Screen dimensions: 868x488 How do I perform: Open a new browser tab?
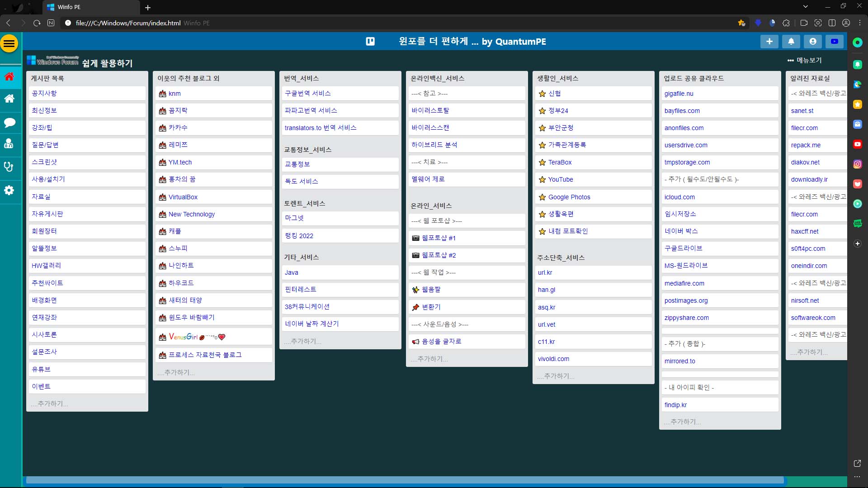pyautogui.click(x=148, y=7)
